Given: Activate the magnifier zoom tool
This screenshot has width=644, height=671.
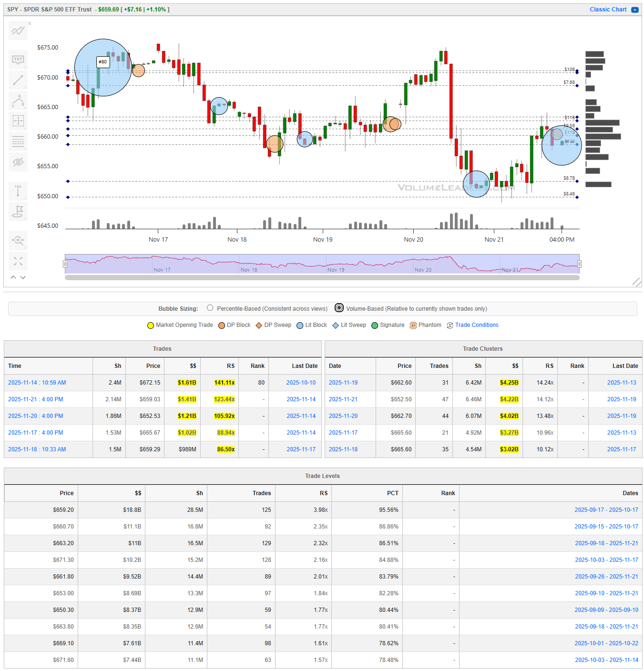Looking at the screenshot, I should [x=18, y=240].
